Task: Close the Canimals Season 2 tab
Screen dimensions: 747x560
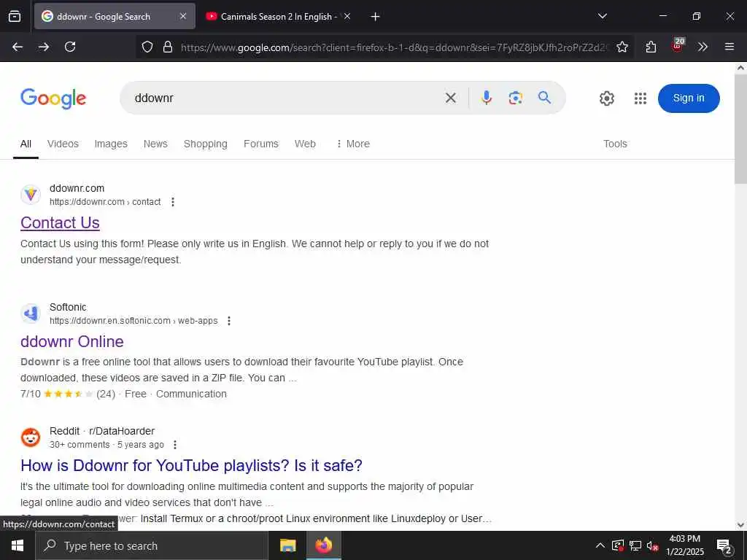Action: pyautogui.click(x=347, y=16)
